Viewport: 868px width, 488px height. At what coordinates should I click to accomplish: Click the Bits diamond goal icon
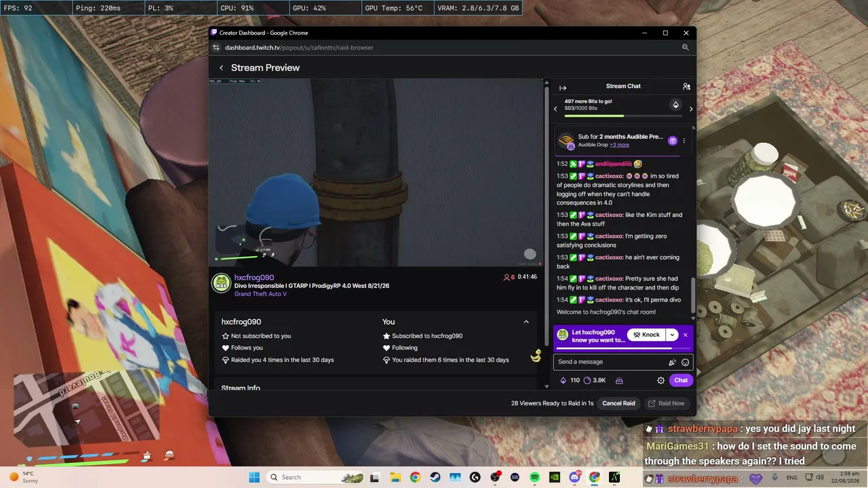pos(675,105)
